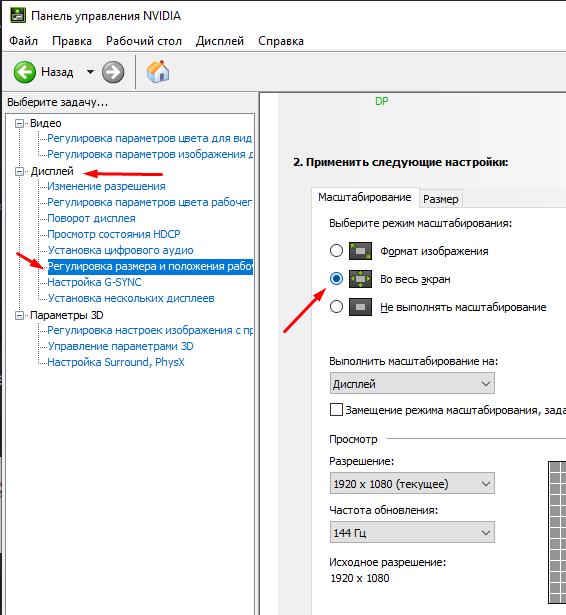566x615 pixels.
Task: Click the green Back arrow icon
Action: click(24, 72)
